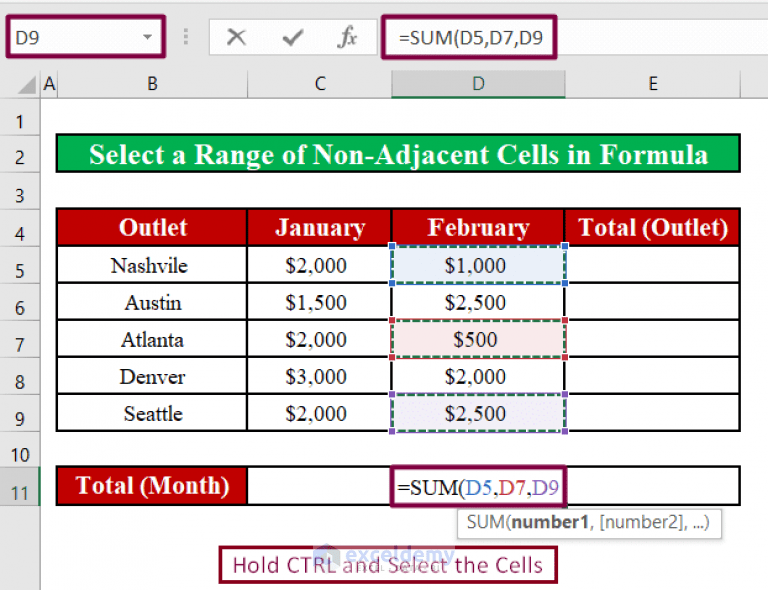Select February cell D5 with $1,000
This screenshot has height=590, width=768.
[478, 265]
